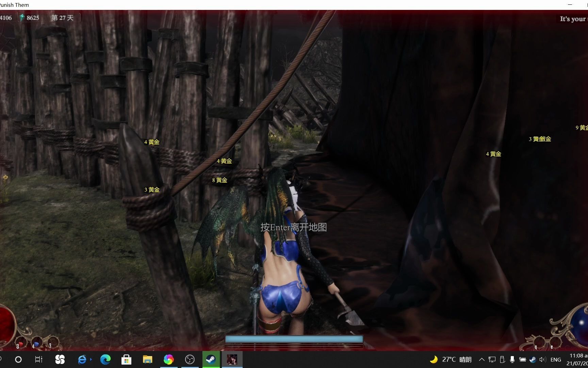Open the weather widget showing 27°C

(451, 359)
